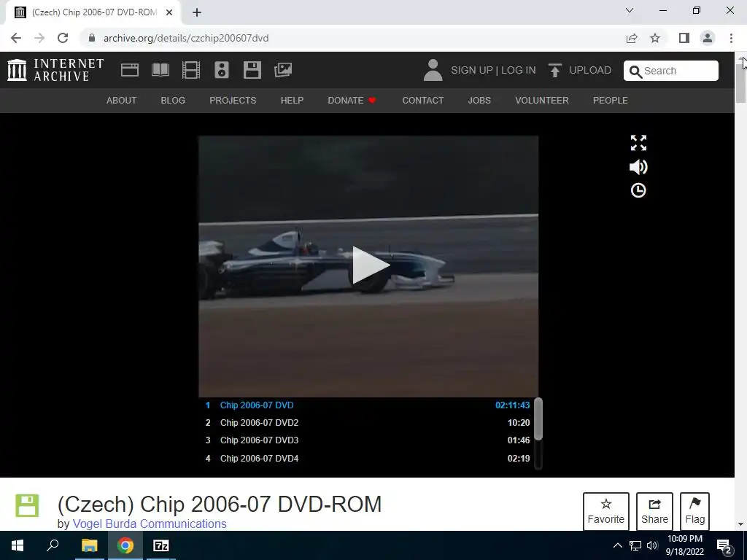The width and height of the screenshot is (747, 560).
Task: Open the HELP menu item
Action: tap(292, 101)
